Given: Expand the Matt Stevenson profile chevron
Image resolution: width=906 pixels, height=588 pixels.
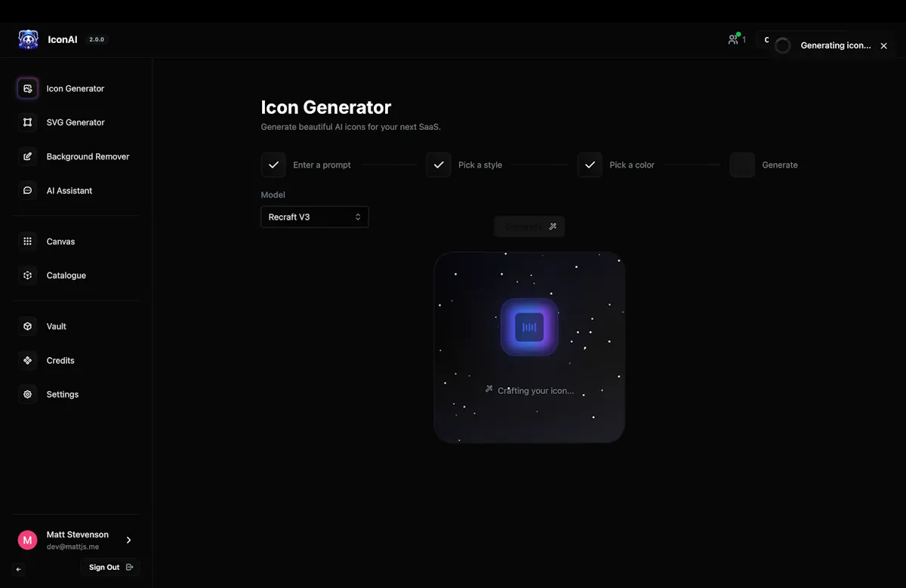Looking at the screenshot, I should tap(128, 540).
